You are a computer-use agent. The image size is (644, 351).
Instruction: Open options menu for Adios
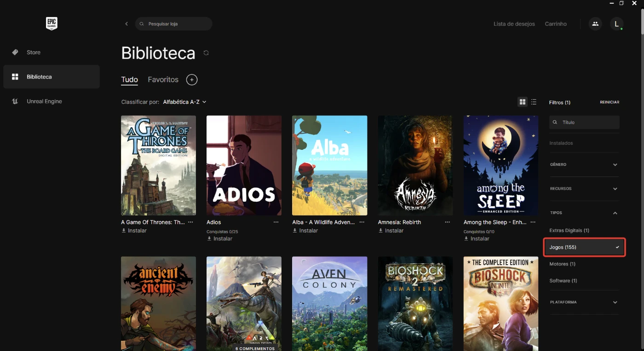click(276, 222)
